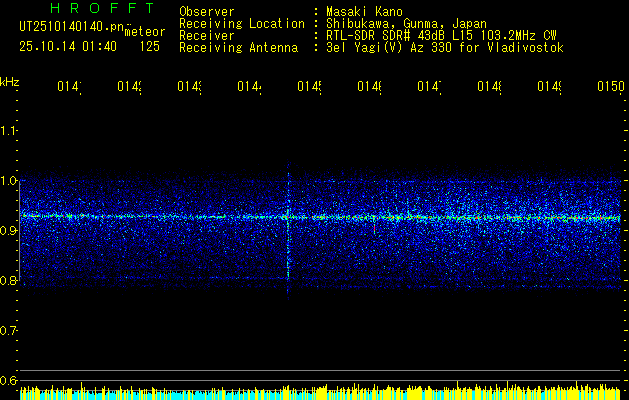Click the value 125 near the date
Viewport: 629px width, 400px height.
pos(150,47)
